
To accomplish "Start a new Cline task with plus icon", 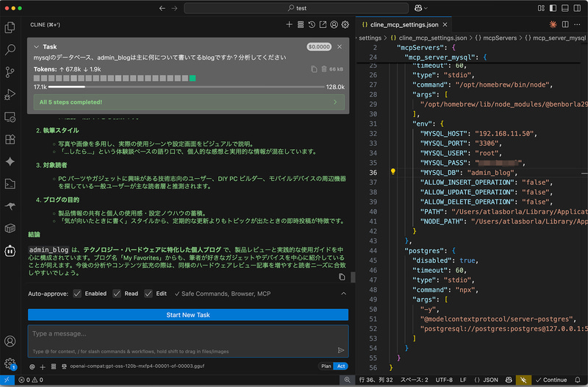I will pyautogui.click(x=289, y=24).
